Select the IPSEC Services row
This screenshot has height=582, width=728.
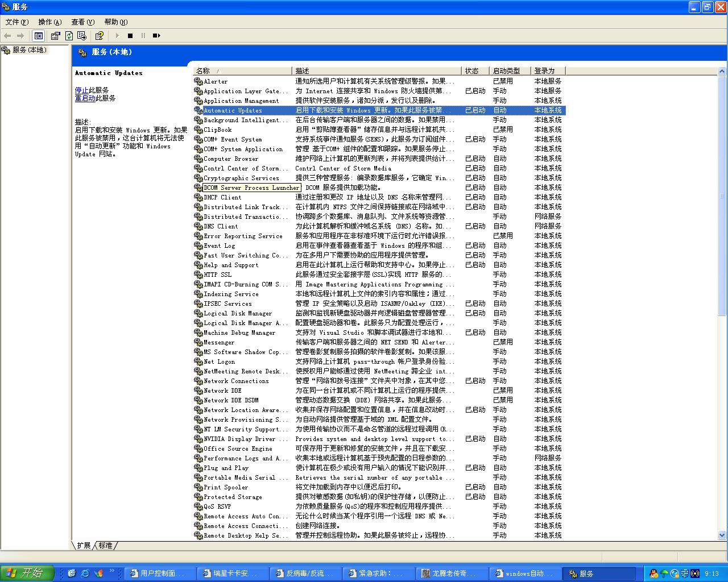[x=379, y=304]
